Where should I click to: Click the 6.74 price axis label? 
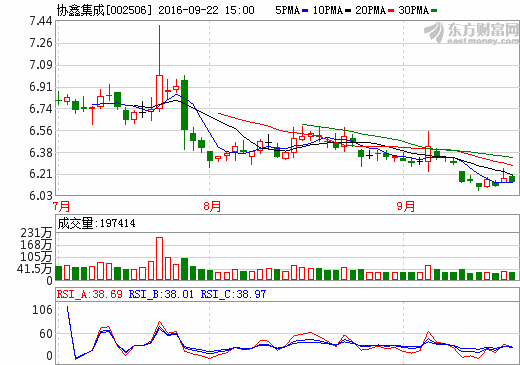click(x=41, y=109)
